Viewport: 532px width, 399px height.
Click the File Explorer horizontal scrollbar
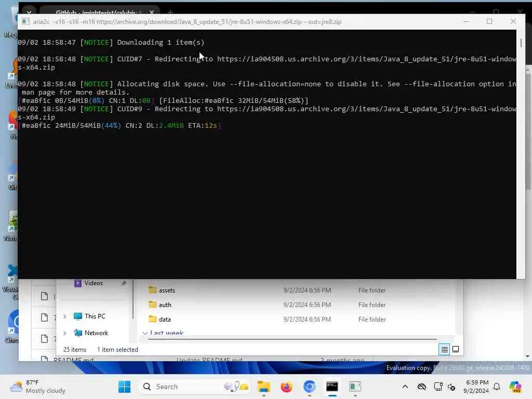point(292,339)
